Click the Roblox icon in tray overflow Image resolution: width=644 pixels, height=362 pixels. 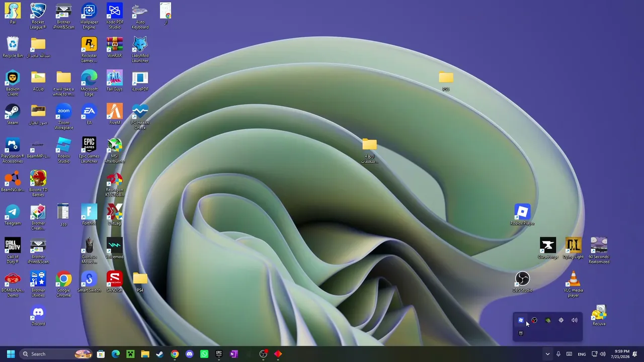point(521,320)
